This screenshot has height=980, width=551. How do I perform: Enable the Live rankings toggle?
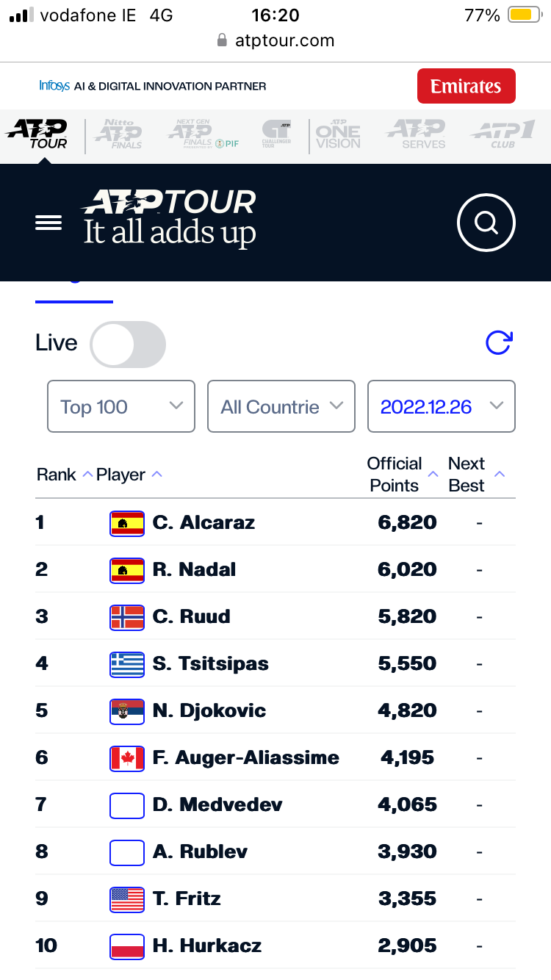click(x=128, y=344)
